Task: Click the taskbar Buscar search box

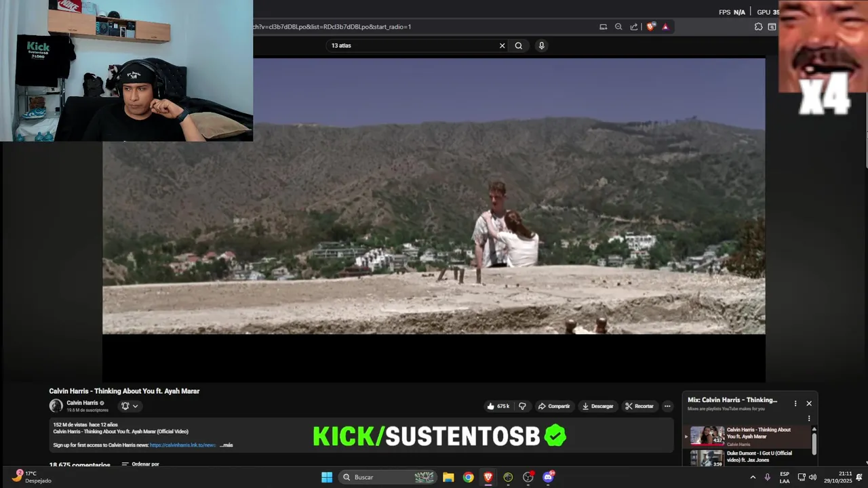Action: (x=387, y=477)
